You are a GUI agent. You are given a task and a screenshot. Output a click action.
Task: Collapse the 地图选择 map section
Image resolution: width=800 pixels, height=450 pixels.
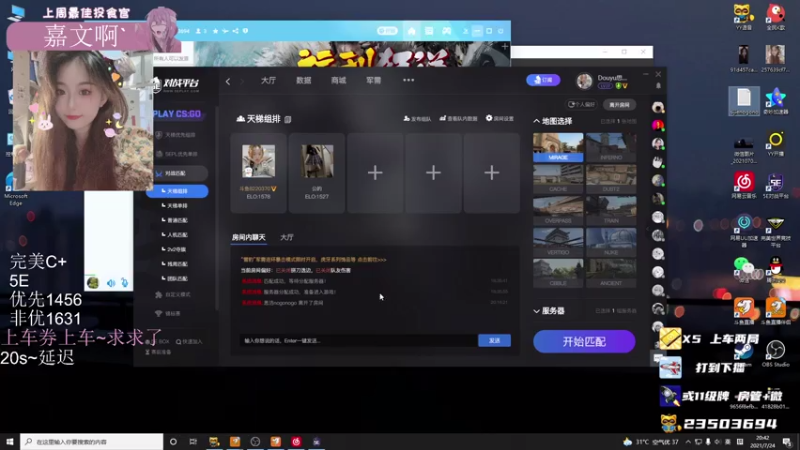click(537, 121)
